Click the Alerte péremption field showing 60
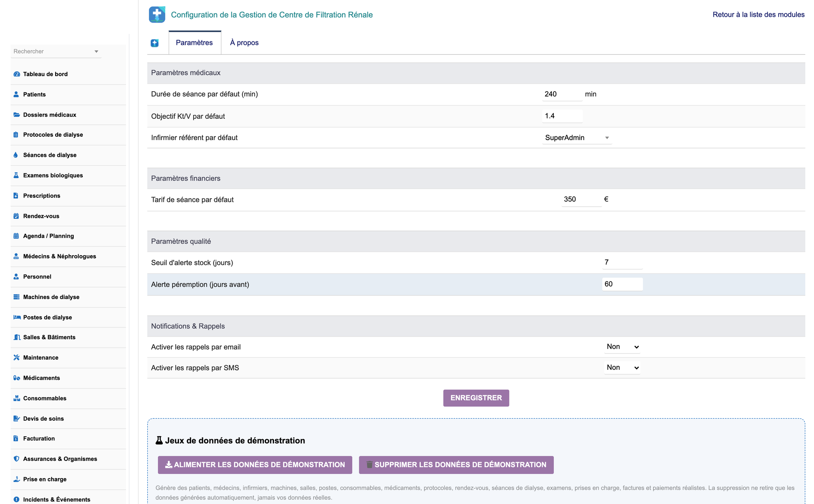The width and height of the screenshot is (814, 504). [x=622, y=284]
